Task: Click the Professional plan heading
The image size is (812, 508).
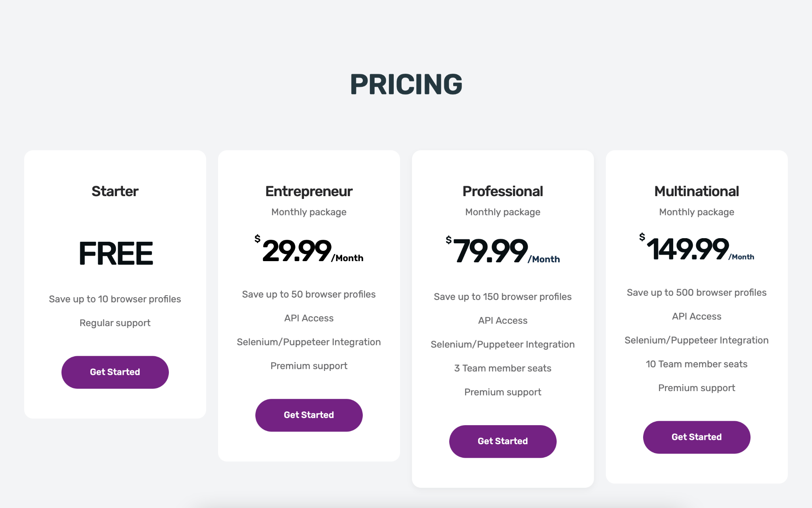Action: (503, 191)
